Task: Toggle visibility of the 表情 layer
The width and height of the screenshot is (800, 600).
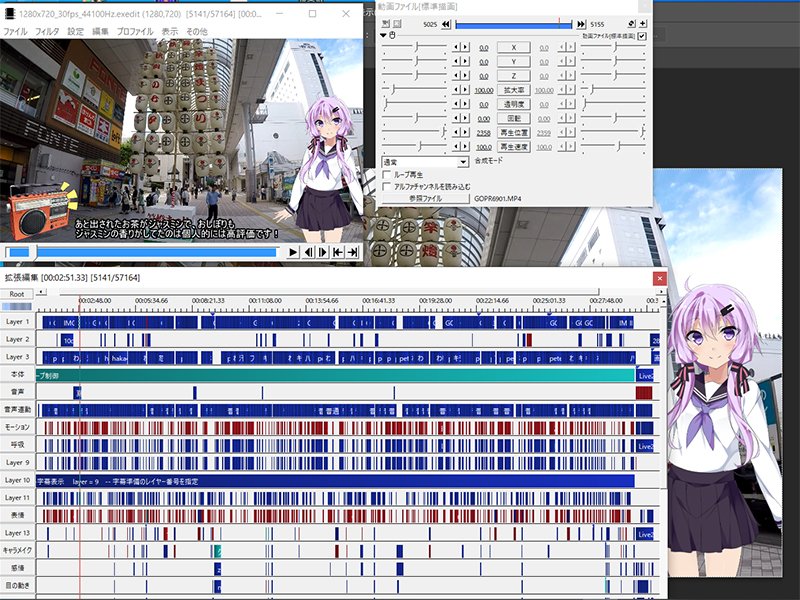Action: 17,515
